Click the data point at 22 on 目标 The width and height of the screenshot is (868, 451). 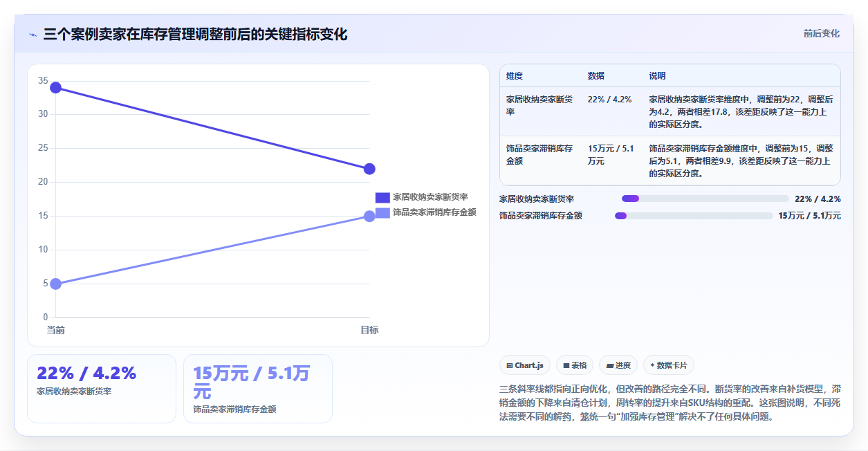369,169
